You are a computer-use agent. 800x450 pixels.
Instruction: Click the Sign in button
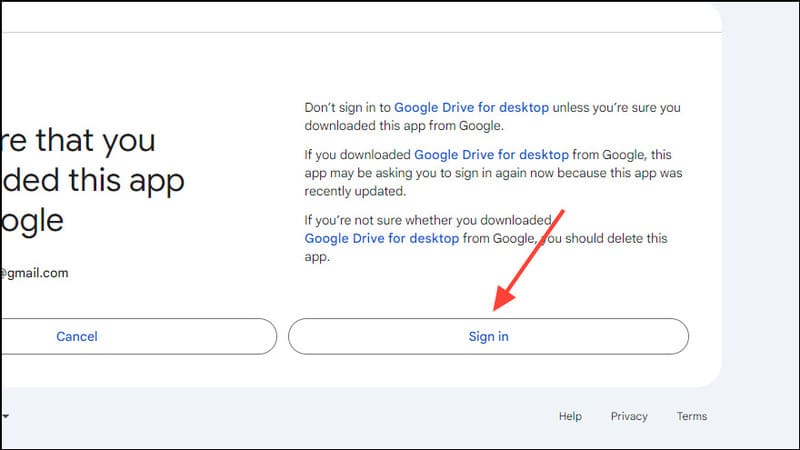click(488, 336)
